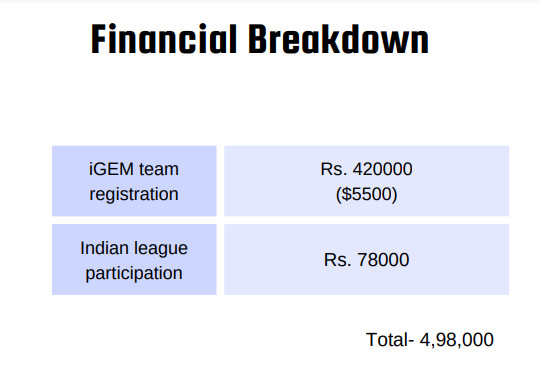Click the word registration in the table

point(134,194)
